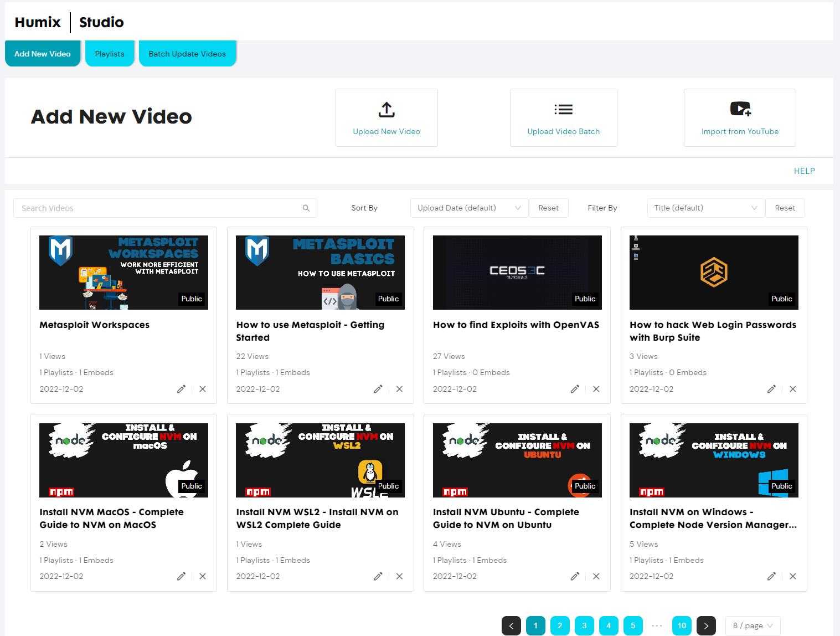Delete the Burp Suite video
840x636 pixels.
tap(793, 389)
